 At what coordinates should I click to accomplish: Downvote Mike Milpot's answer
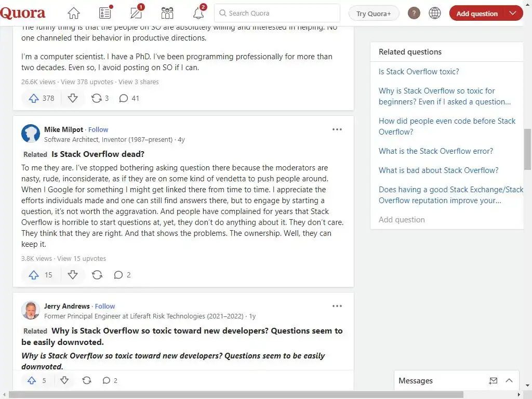click(x=73, y=275)
